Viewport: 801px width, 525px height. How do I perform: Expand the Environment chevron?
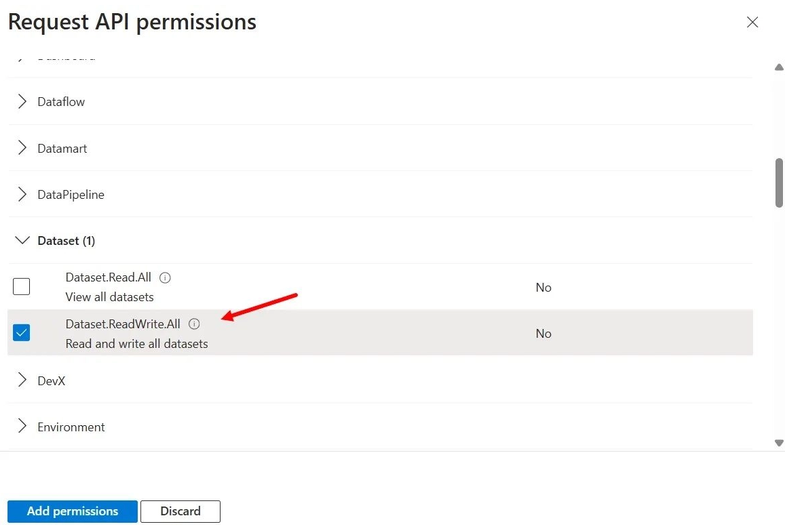point(22,426)
